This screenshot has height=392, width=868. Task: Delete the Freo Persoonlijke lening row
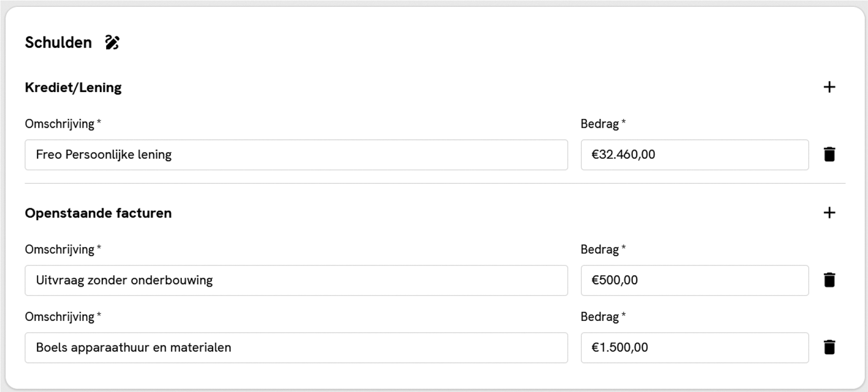point(829,154)
